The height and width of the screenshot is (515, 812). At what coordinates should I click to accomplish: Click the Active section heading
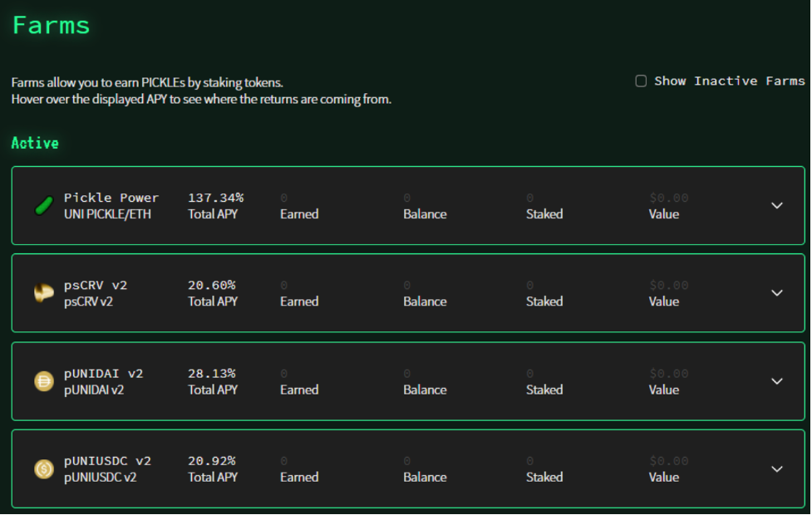point(35,144)
